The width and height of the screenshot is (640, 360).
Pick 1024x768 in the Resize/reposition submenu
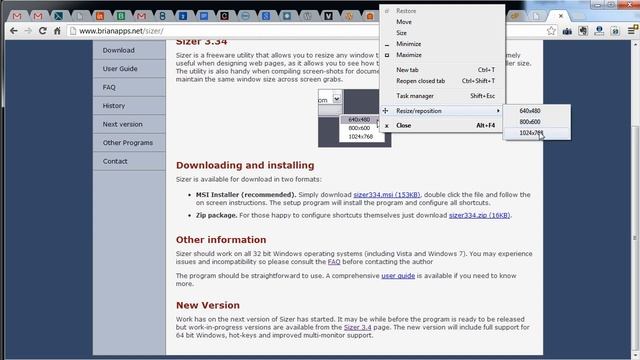click(x=537, y=133)
